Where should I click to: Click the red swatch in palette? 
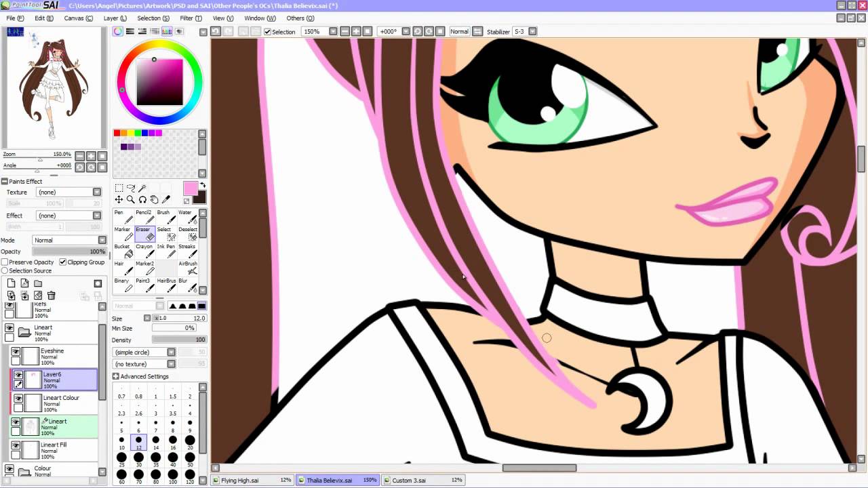pos(117,134)
